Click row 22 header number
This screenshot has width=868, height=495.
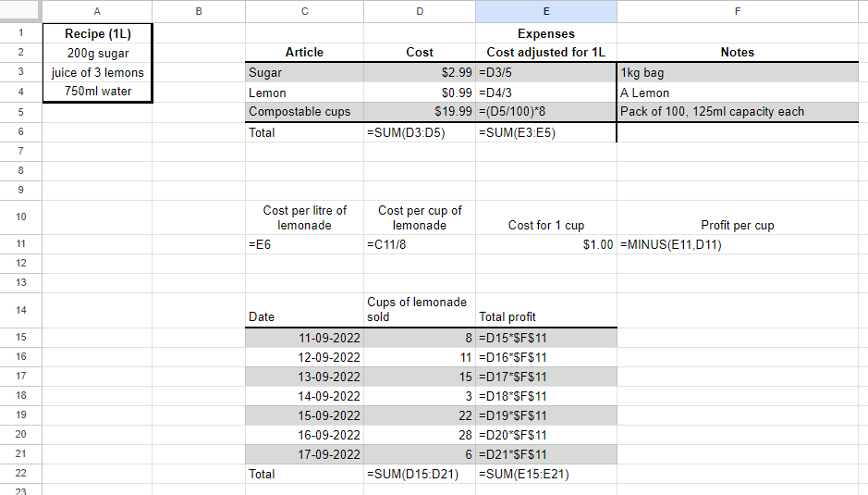[20, 474]
